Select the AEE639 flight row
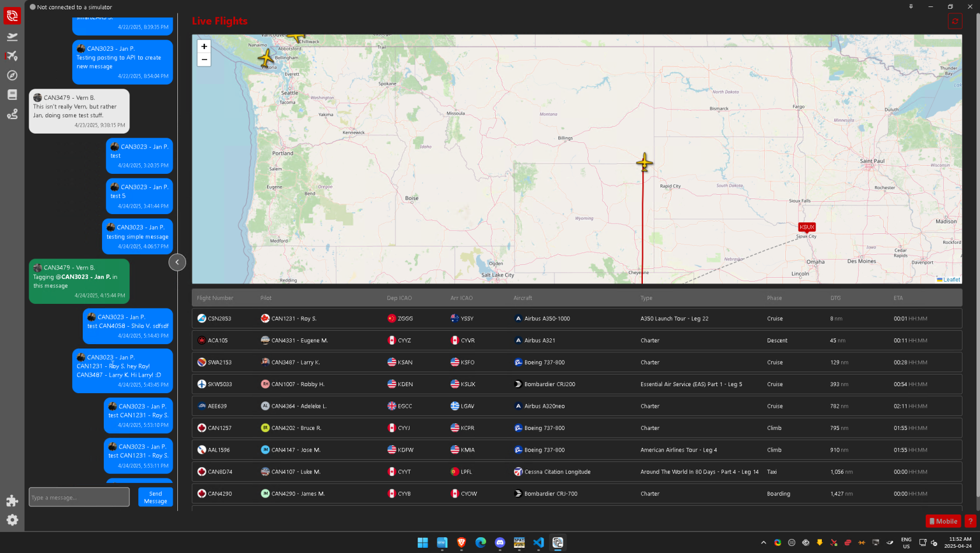Image resolution: width=980 pixels, height=553 pixels. tap(577, 406)
